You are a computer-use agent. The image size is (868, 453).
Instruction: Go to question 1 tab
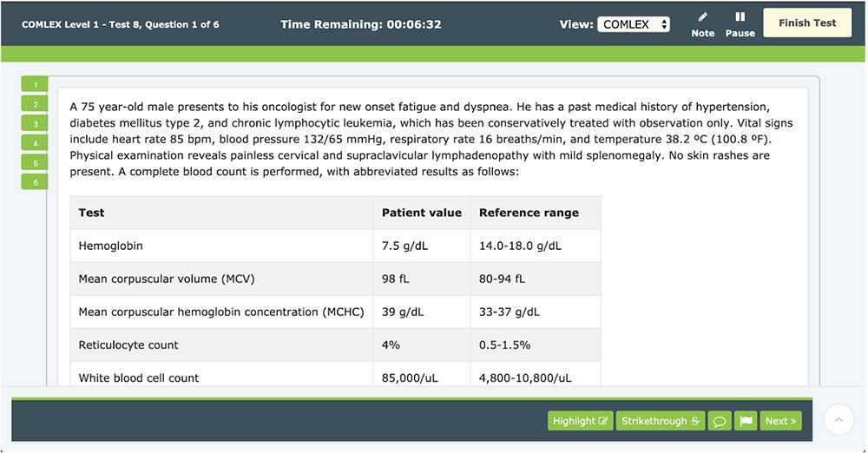[x=35, y=85]
